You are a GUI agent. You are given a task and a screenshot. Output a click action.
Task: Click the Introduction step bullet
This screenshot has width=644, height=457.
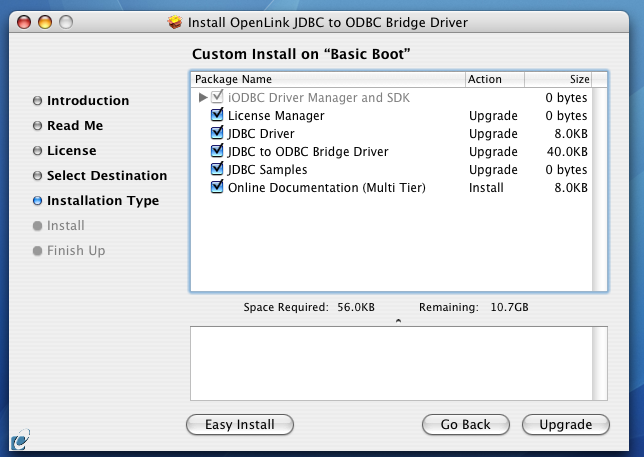[37, 101]
